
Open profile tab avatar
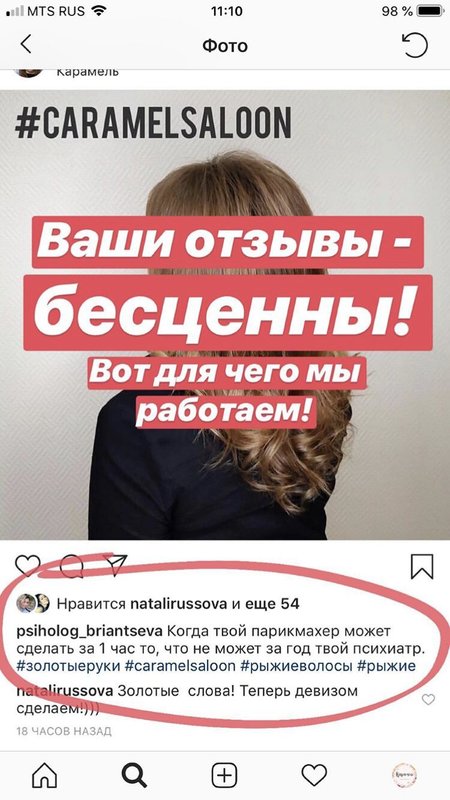[x=404, y=775]
